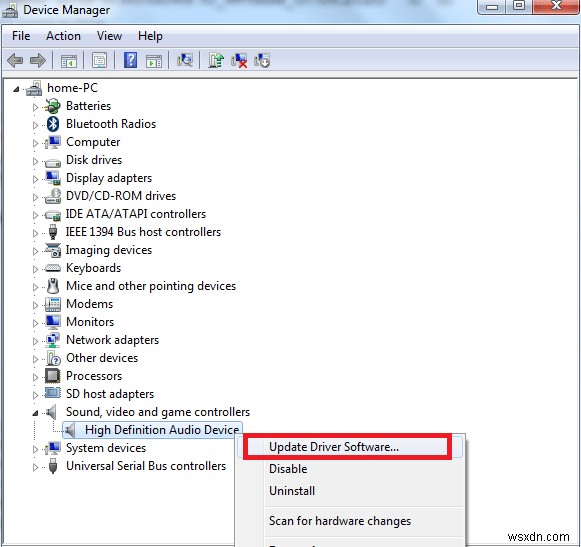Select the SD host adapters icon
The image size is (581, 547).
click(x=53, y=393)
